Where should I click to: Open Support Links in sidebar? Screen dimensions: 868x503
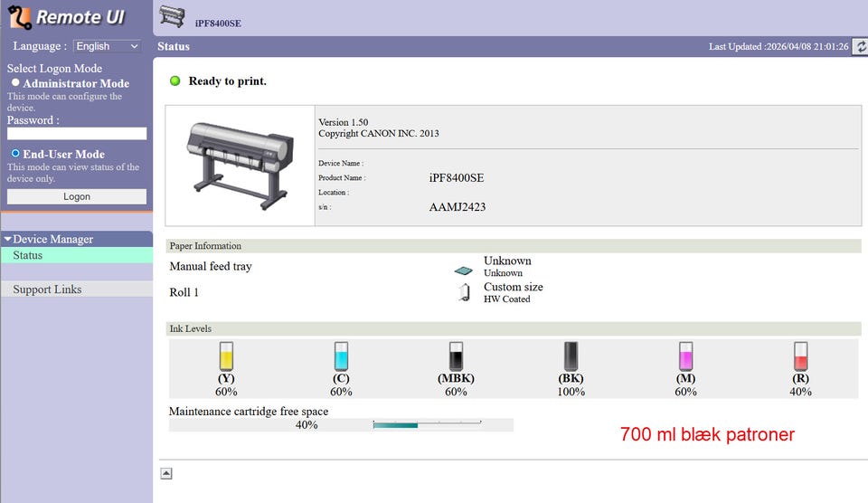coord(76,289)
